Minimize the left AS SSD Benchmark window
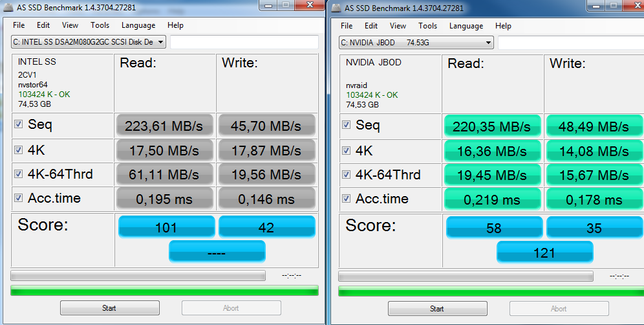Screen dimensions: 644x325 268,5
